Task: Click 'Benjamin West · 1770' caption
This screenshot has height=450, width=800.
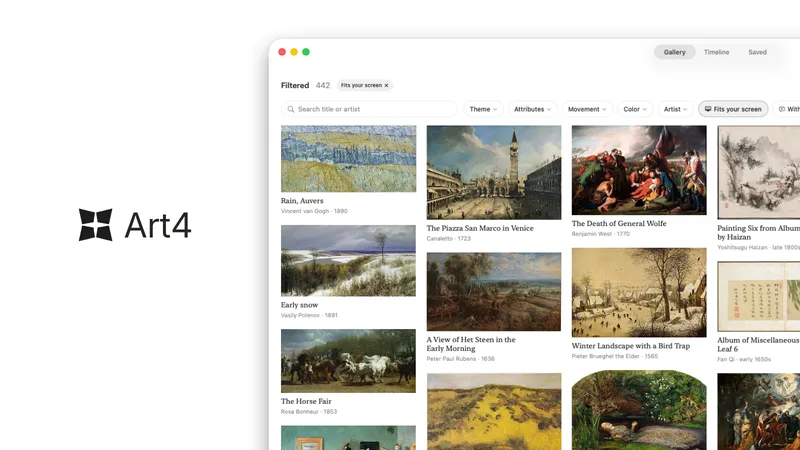Action: (601, 234)
